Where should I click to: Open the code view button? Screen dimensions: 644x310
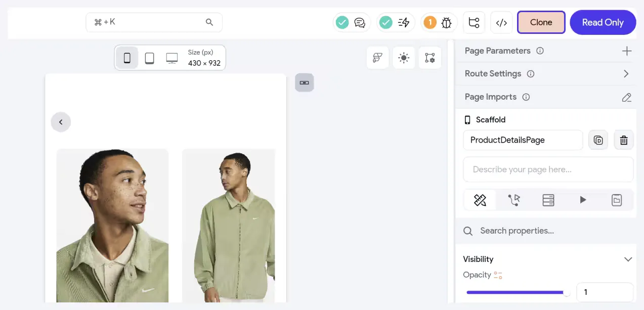pyautogui.click(x=501, y=23)
